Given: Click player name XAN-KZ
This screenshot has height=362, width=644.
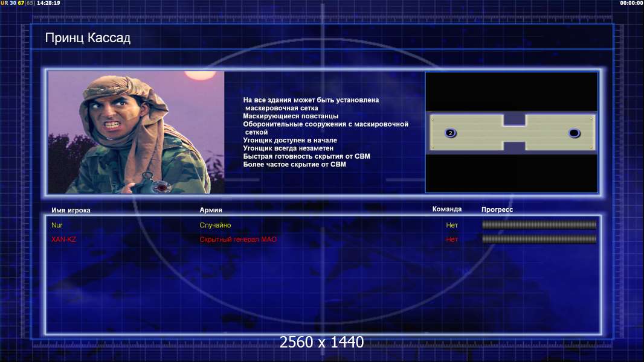Looking at the screenshot, I should (63, 240).
